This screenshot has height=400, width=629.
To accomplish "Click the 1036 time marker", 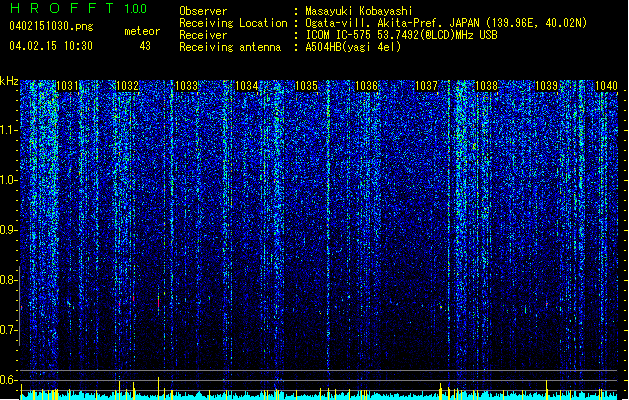I will click(366, 86).
